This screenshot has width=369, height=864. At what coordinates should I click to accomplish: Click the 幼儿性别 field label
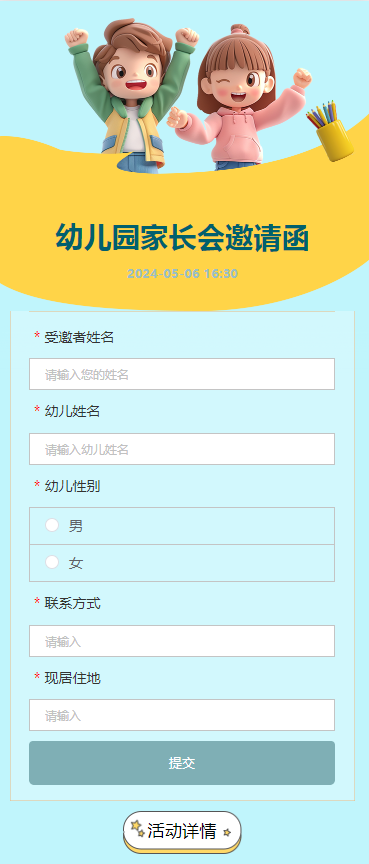pos(72,486)
